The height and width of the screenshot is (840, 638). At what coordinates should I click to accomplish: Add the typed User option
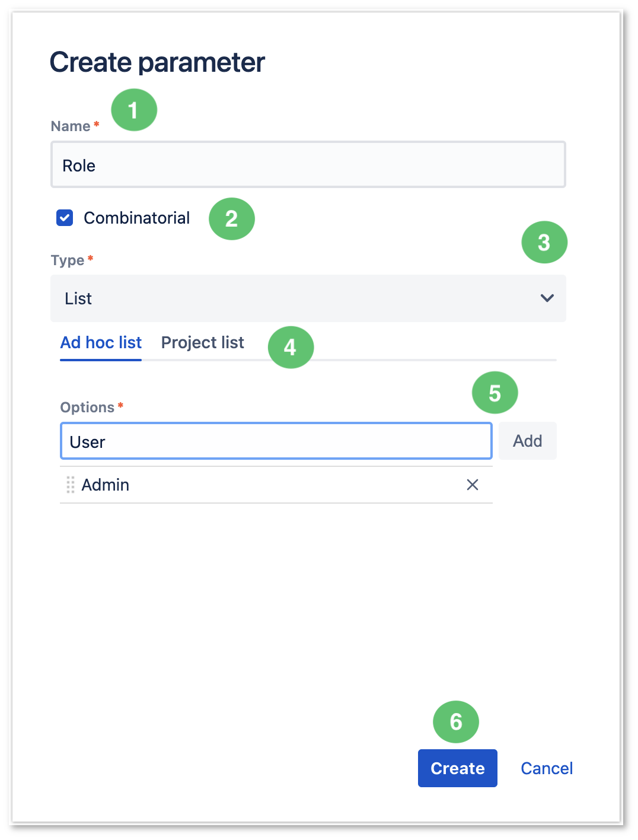point(528,441)
